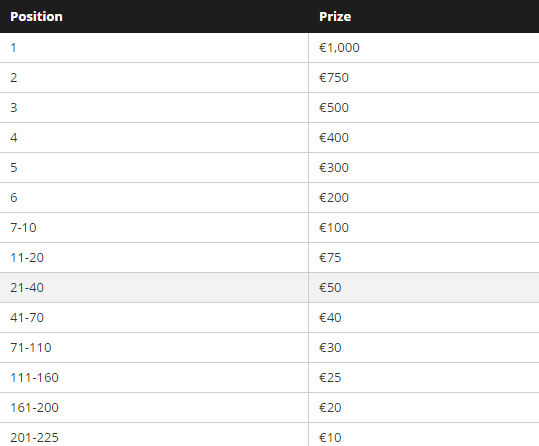This screenshot has width=539, height=446.
Task: Click the €50 prize value
Action: (330, 287)
